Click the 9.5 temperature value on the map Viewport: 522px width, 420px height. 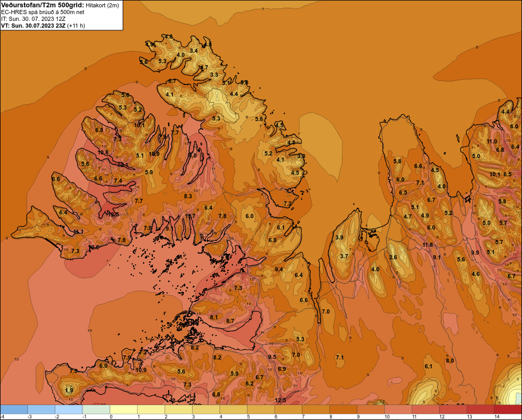point(272,357)
